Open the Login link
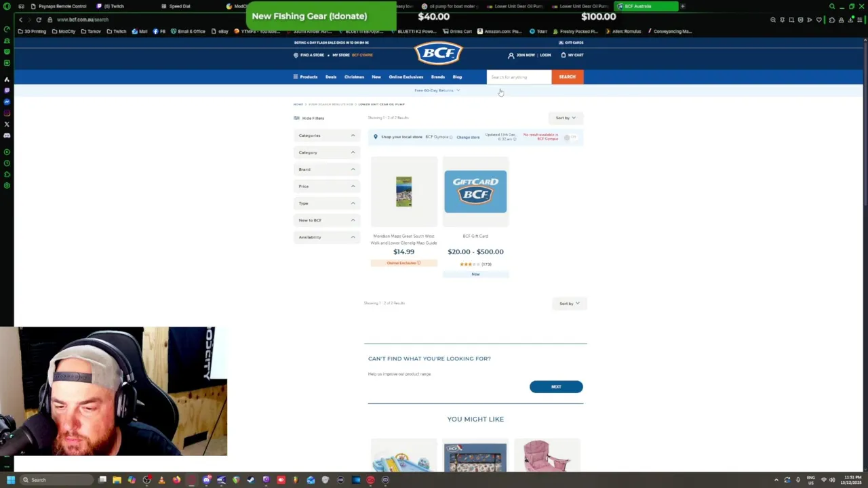Viewport: 868px width, 488px height. click(545, 55)
